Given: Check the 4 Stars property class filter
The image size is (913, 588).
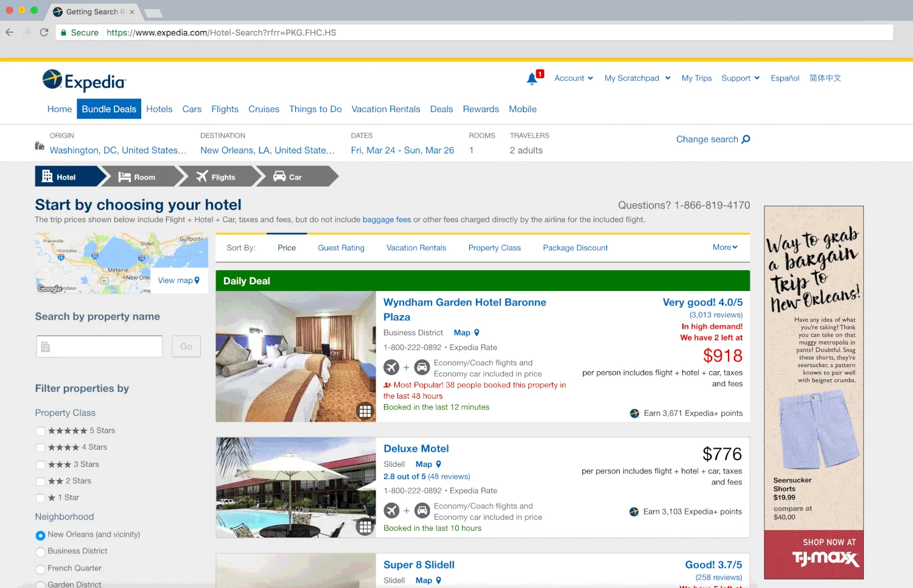Looking at the screenshot, I should pyautogui.click(x=40, y=447).
